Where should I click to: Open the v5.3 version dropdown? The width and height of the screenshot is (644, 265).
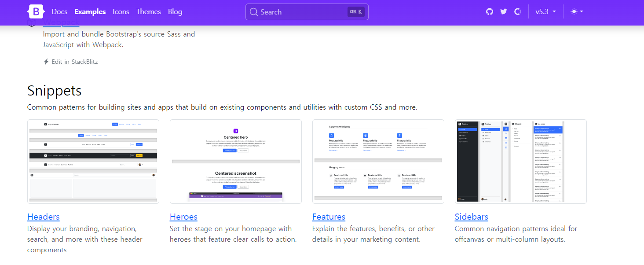click(x=546, y=11)
